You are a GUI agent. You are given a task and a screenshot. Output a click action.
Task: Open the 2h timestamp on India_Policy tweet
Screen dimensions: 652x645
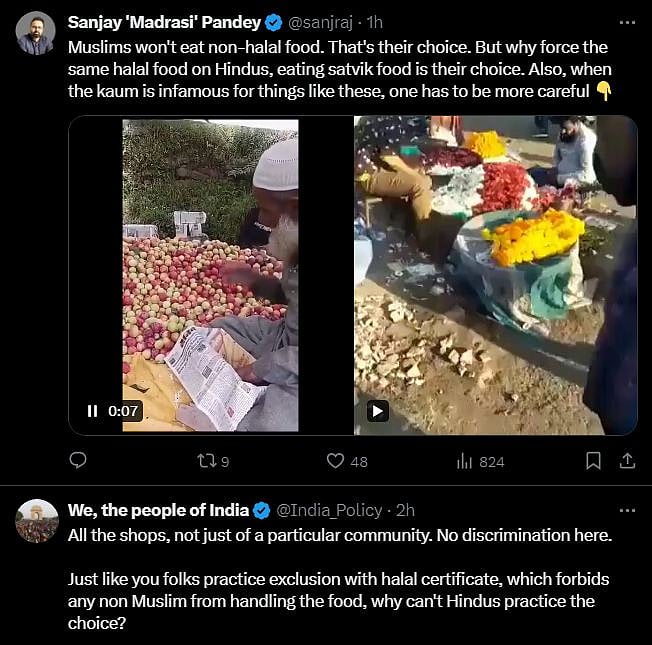click(405, 510)
